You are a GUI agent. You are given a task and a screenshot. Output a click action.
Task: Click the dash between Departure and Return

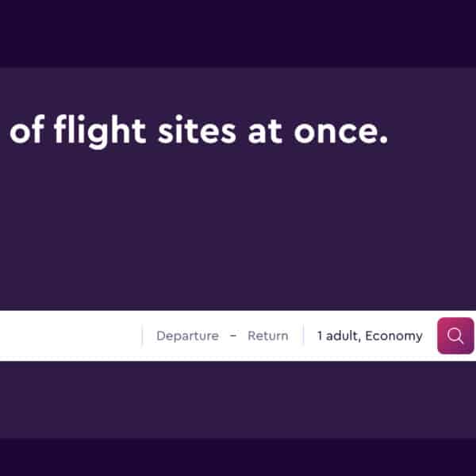pos(233,336)
